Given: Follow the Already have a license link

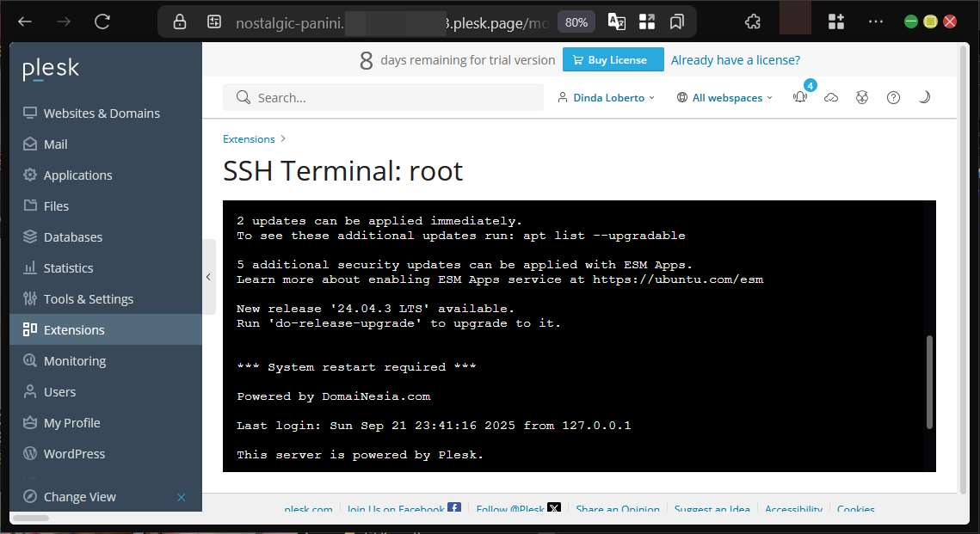Looking at the screenshot, I should (x=735, y=60).
